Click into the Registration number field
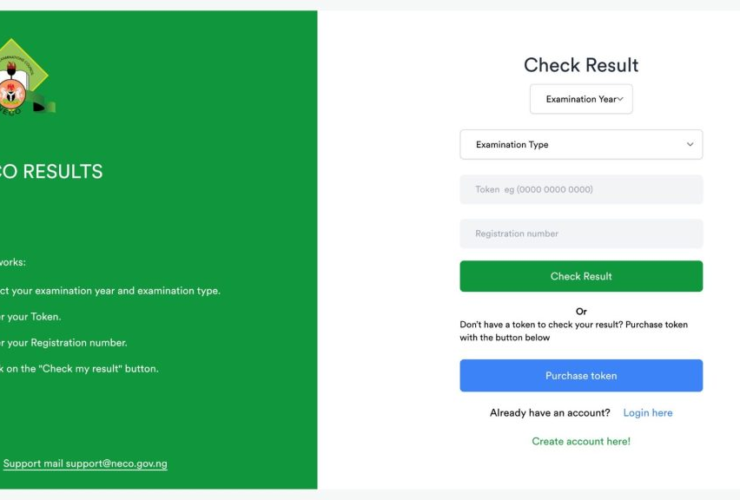 click(x=580, y=234)
